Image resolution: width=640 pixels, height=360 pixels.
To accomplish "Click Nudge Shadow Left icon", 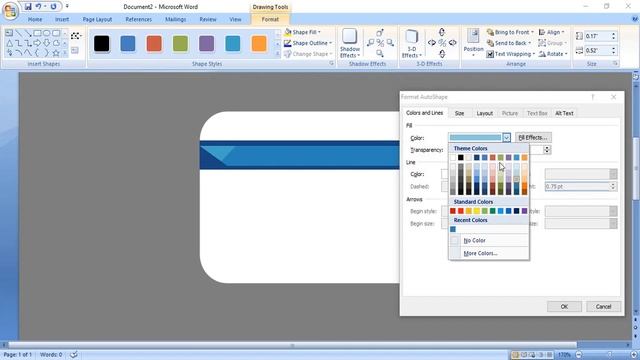I will pyautogui.click(x=371, y=42).
